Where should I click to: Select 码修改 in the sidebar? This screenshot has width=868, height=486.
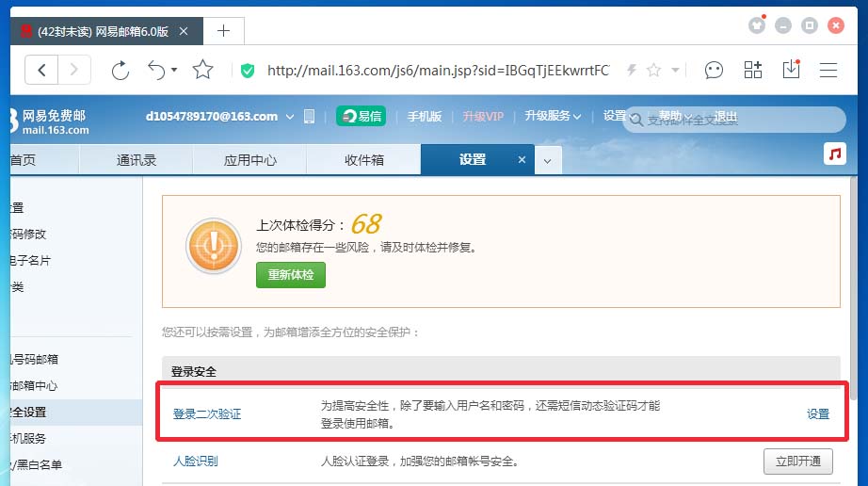click(x=29, y=235)
